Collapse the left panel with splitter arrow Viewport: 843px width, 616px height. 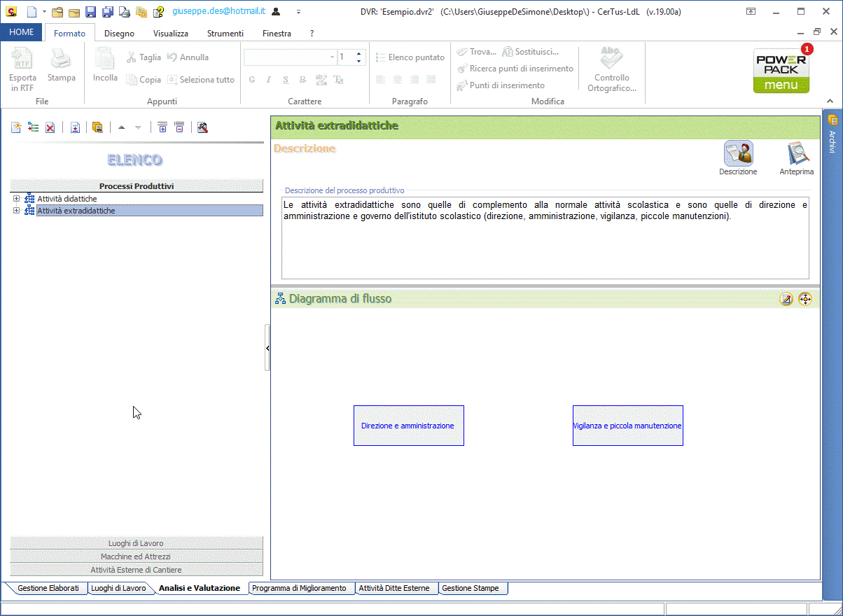(x=267, y=348)
